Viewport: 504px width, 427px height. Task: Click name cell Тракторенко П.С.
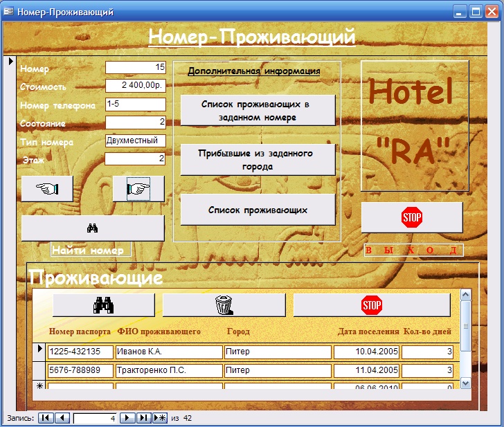(169, 370)
